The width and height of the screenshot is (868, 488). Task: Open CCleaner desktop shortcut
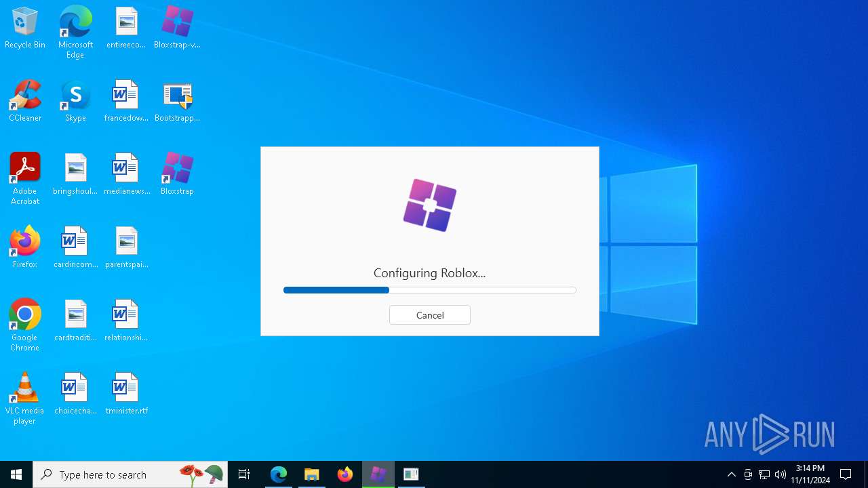click(25, 101)
